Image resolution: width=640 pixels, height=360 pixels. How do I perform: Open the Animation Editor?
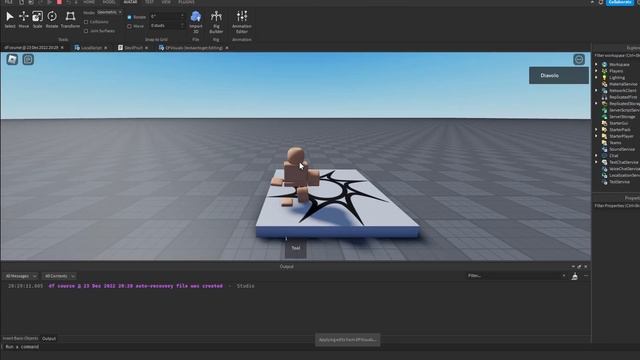[242, 22]
